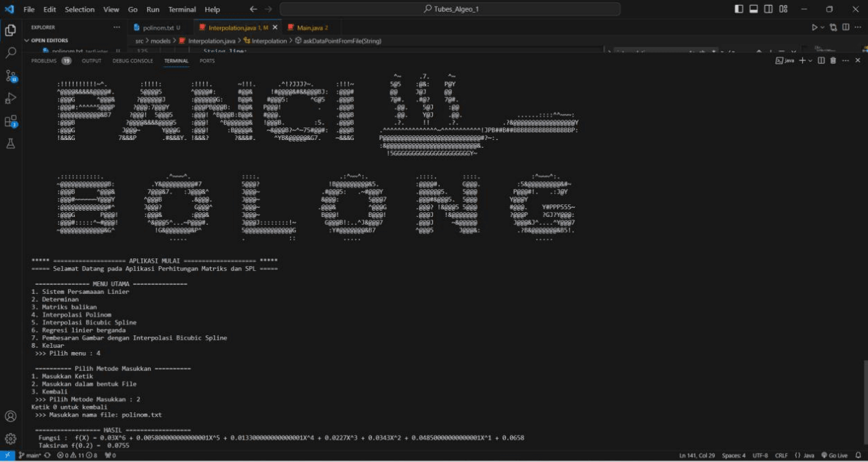
Task: Open the Extensions view
Action: [11, 121]
